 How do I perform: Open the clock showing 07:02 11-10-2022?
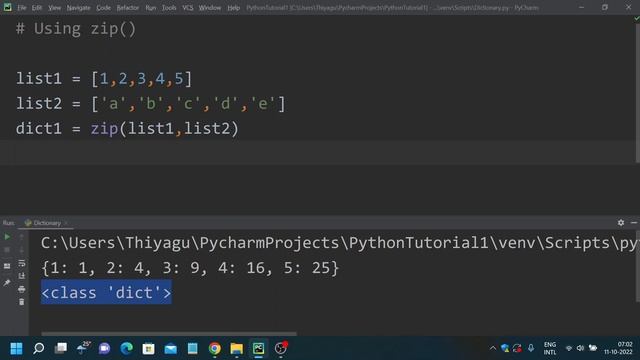618,348
